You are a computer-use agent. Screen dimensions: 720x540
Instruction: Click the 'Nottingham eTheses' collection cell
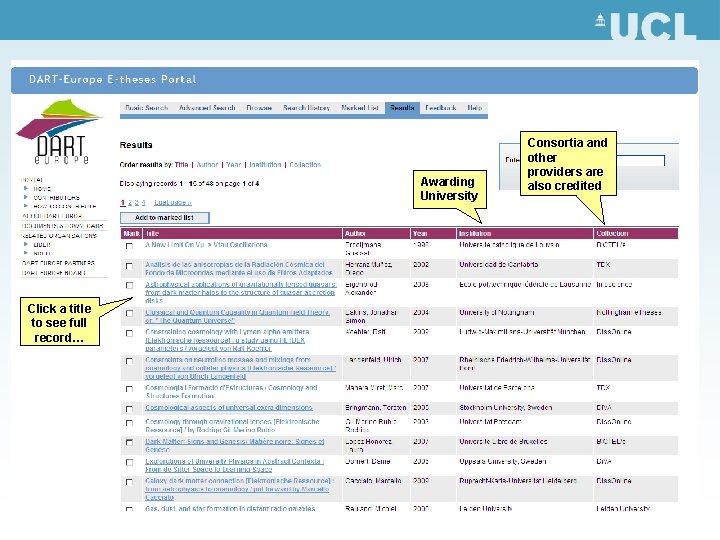coord(629,313)
